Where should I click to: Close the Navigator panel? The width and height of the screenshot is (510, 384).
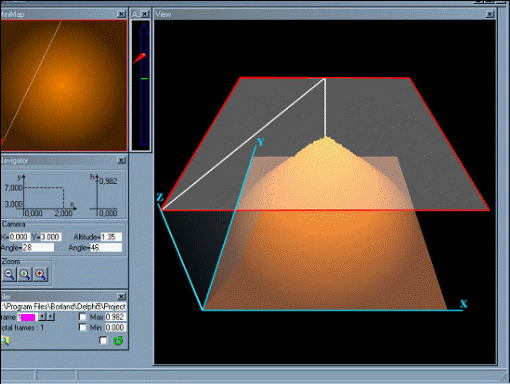[x=121, y=160]
